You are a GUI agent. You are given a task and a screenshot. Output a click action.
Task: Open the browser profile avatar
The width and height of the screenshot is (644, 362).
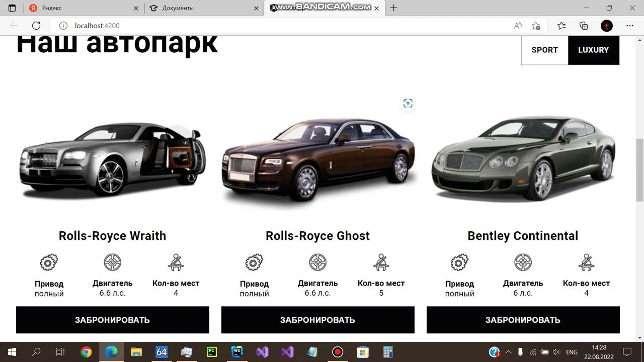(607, 26)
